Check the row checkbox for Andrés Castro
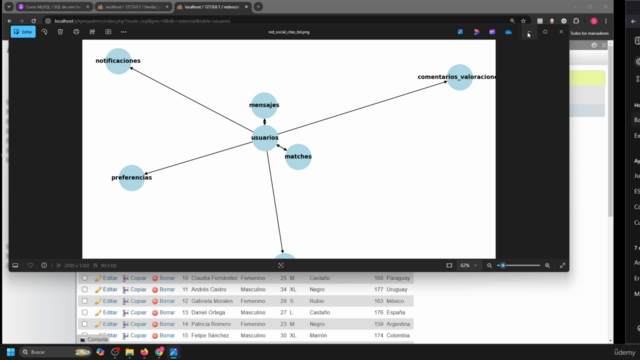Image resolution: width=640 pixels, height=360 pixels. click(x=84, y=289)
